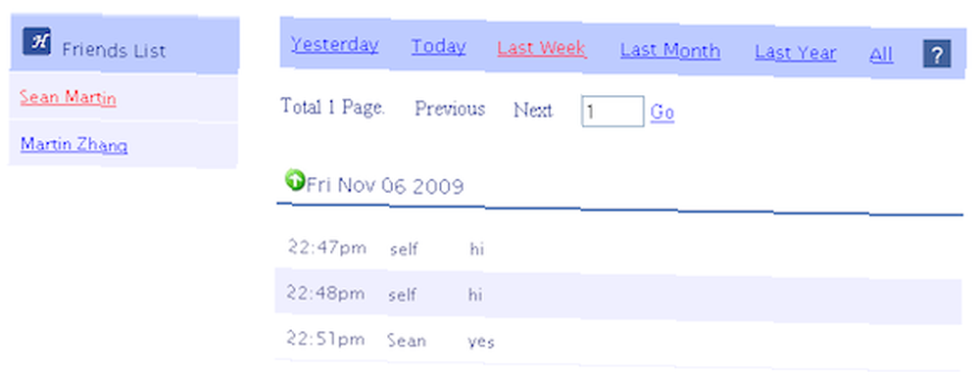Open the question mark help icon
Screen dimensions: 980x375
[936, 54]
